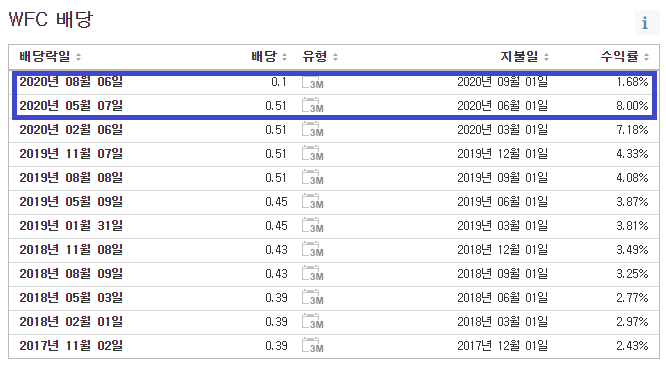Click payment date 2019년 03월 01일
Image resolution: width=666 pixels, height=367 pixels.
[502, 226]
